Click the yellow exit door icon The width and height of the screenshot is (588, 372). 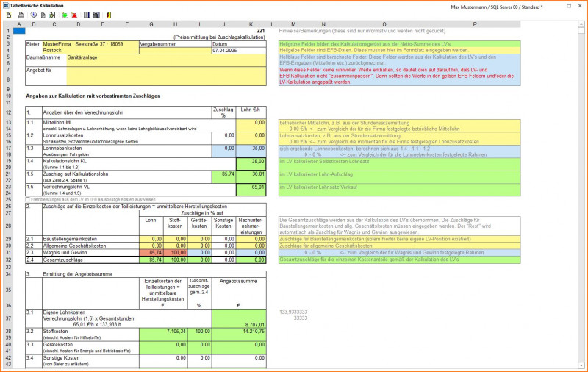coord(110,15)
